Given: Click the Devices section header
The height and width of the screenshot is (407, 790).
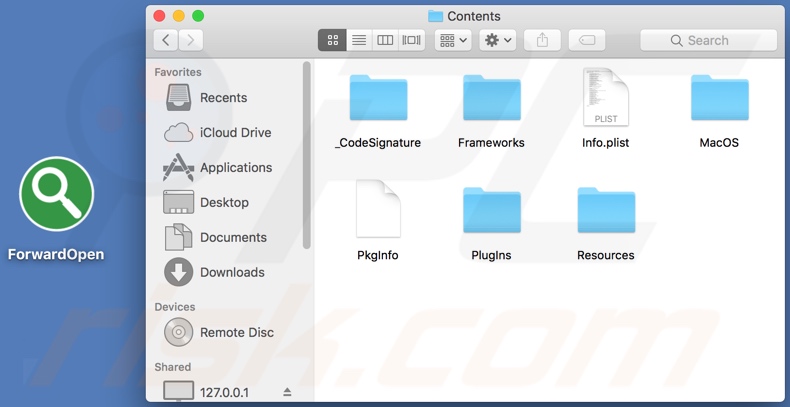Looking at the screenshot, I should click(175, 307).
